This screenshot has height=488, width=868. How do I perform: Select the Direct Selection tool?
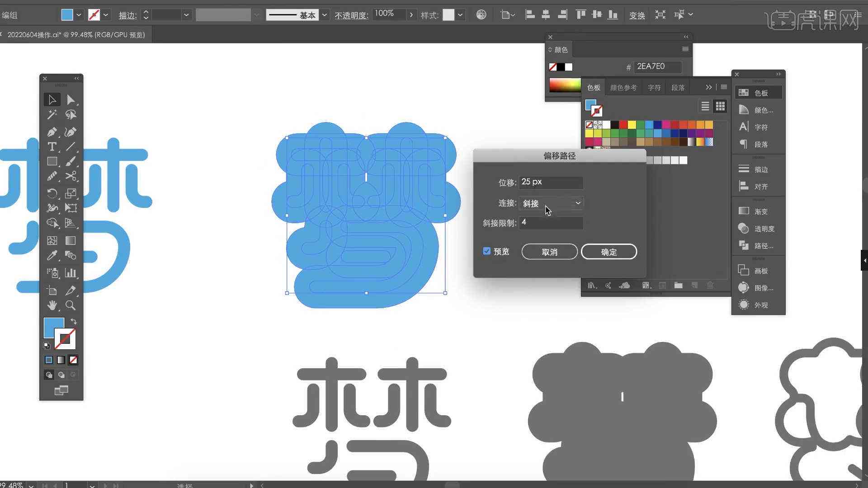(71, 99)
